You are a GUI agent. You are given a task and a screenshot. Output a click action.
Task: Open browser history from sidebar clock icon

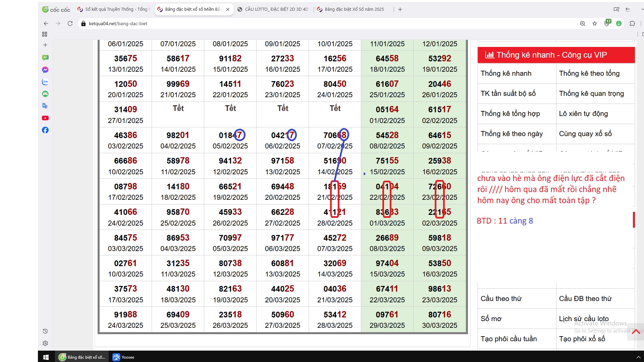45,331
